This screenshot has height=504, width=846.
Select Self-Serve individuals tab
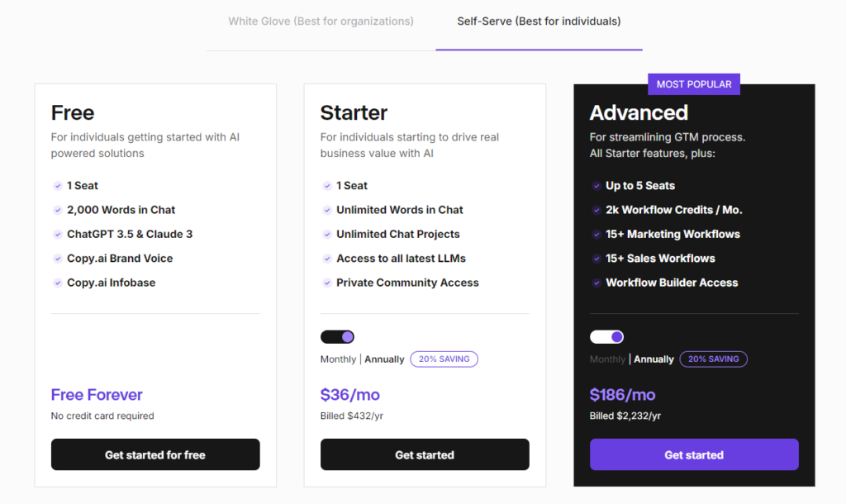pyautogui.click(x=539, y=21)
